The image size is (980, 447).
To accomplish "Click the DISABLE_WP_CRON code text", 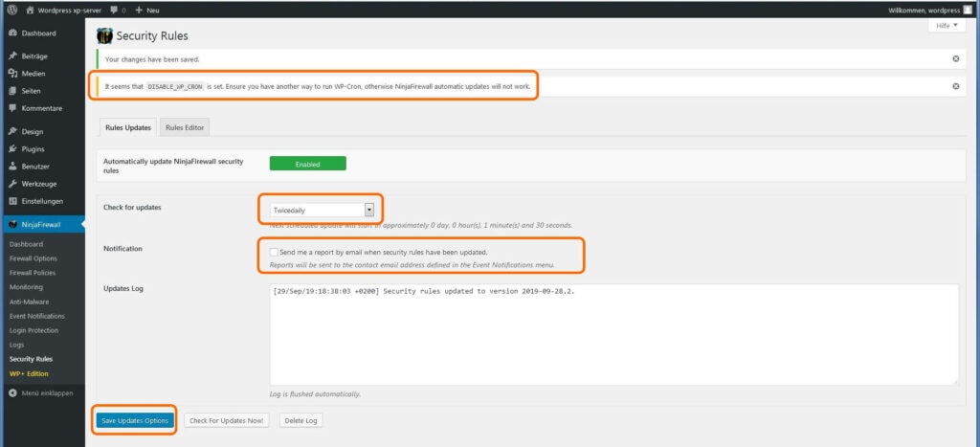I will pos(175,87).
